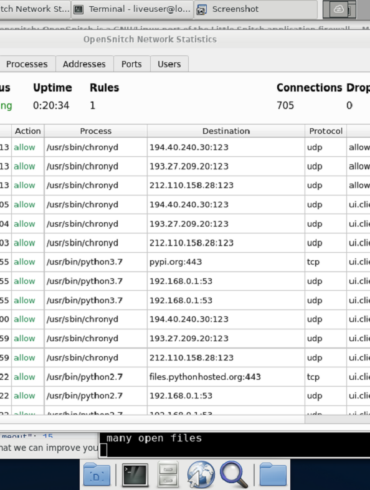370x490 pixels.
Task: Open the Users tab
Action: click(x=169, y=64)
